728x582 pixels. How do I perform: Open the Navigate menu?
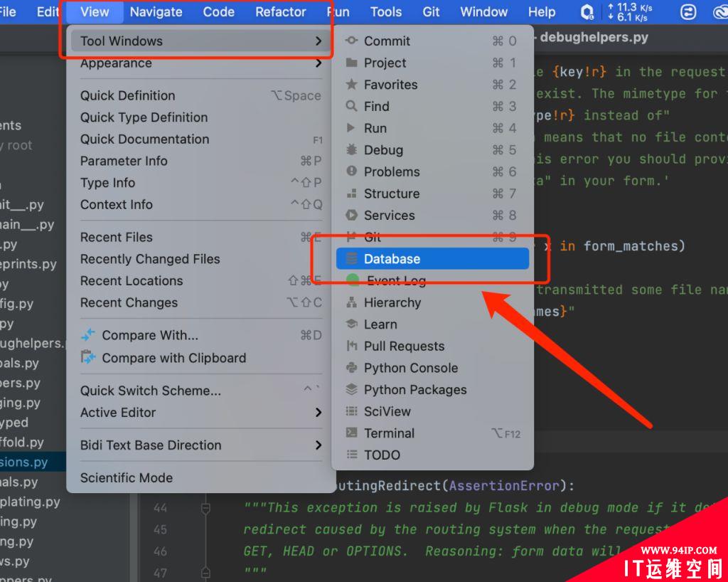pos(156,12)
